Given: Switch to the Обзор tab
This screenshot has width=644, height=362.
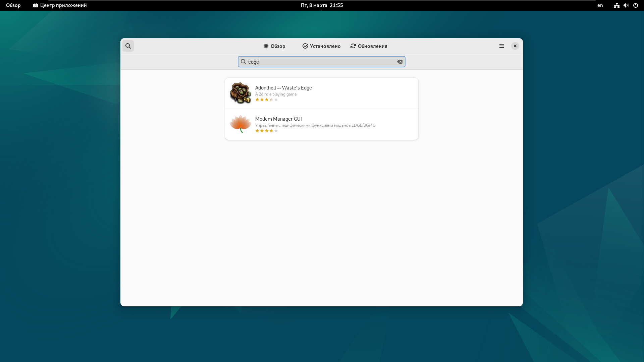Looking at the screenshot, I should click(274, 46).
